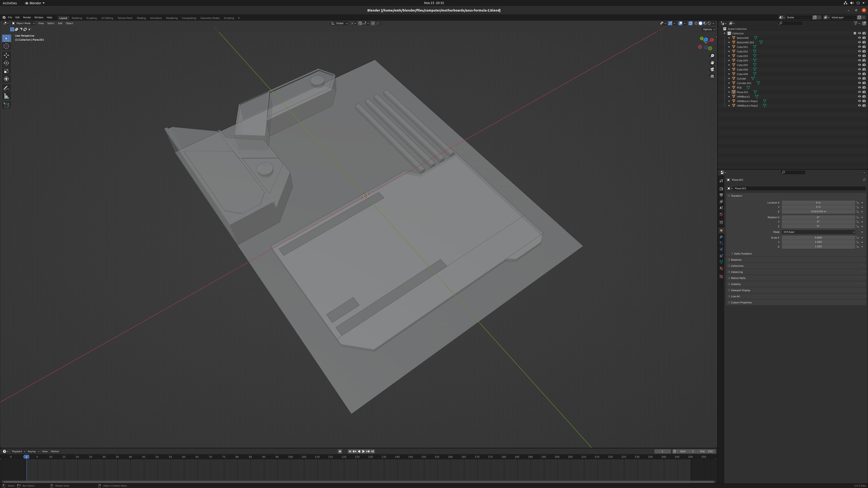Pick the Annotate pencil tool
The height and width of the screenshot is (488, 868).
coord(6,88)
